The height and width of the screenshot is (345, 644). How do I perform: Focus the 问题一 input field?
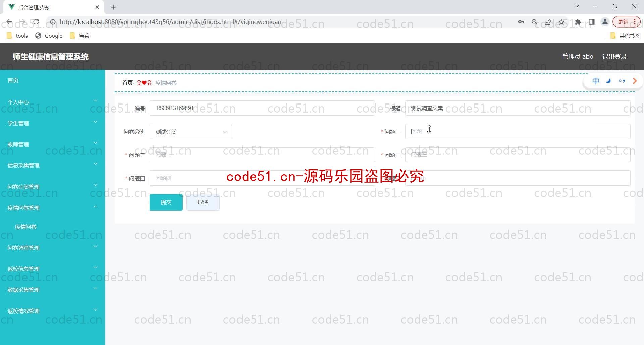[518, 132]
